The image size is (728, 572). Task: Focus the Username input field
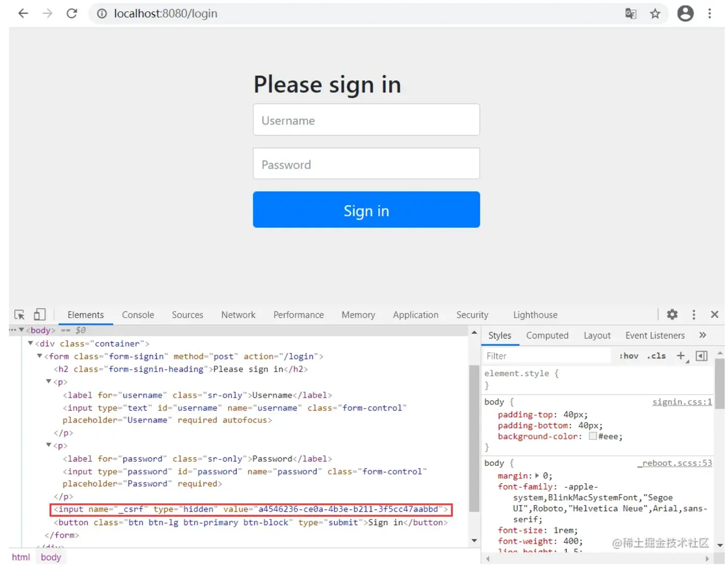[x=367, y=120]
